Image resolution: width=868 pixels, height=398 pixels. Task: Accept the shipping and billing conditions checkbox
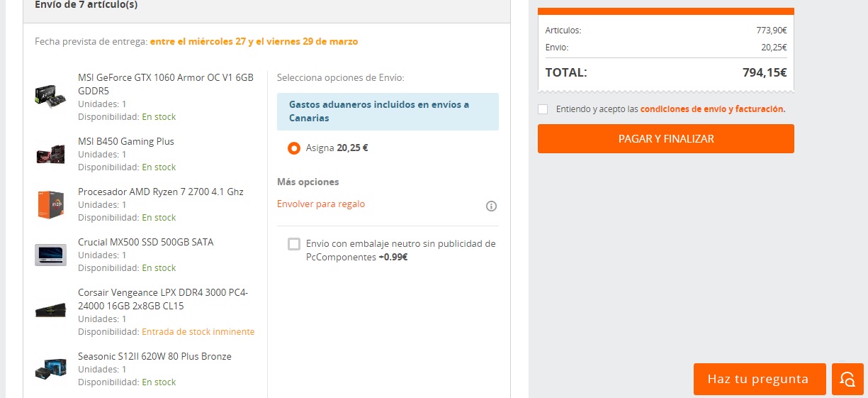tap(543, 109)
